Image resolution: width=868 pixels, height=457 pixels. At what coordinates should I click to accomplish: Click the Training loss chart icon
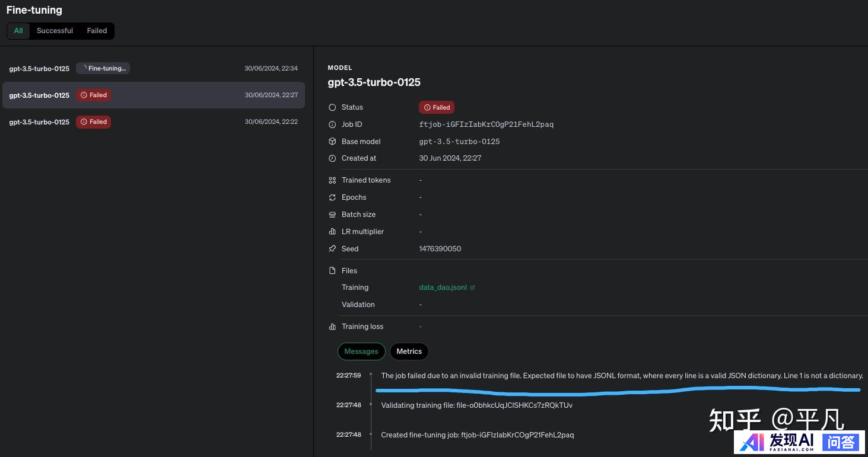tap(332, 327)
